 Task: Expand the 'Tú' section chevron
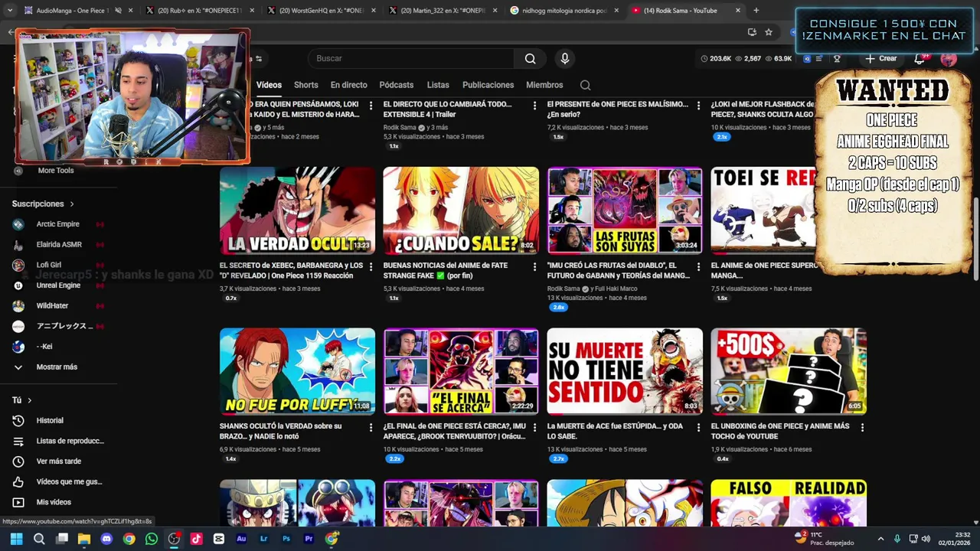(30, 400)
